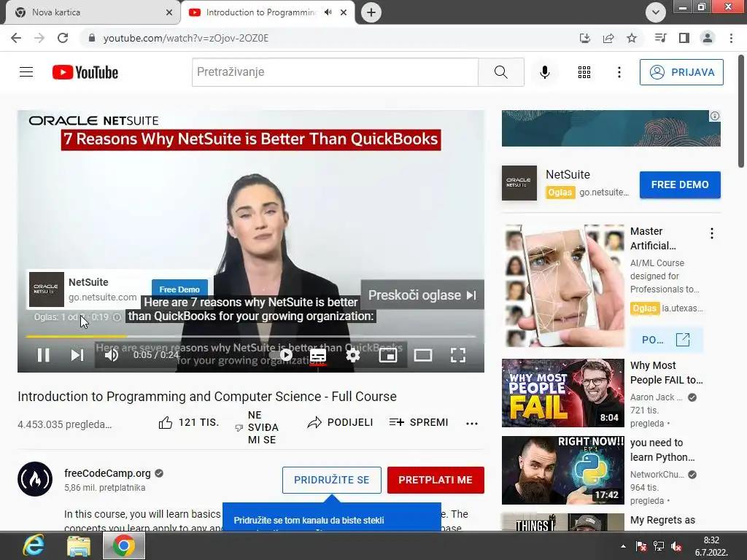The height and width of the screenshot is (560, 747).
Task: Open the YouTube hamburger guide menu
Action: [26, 72]
